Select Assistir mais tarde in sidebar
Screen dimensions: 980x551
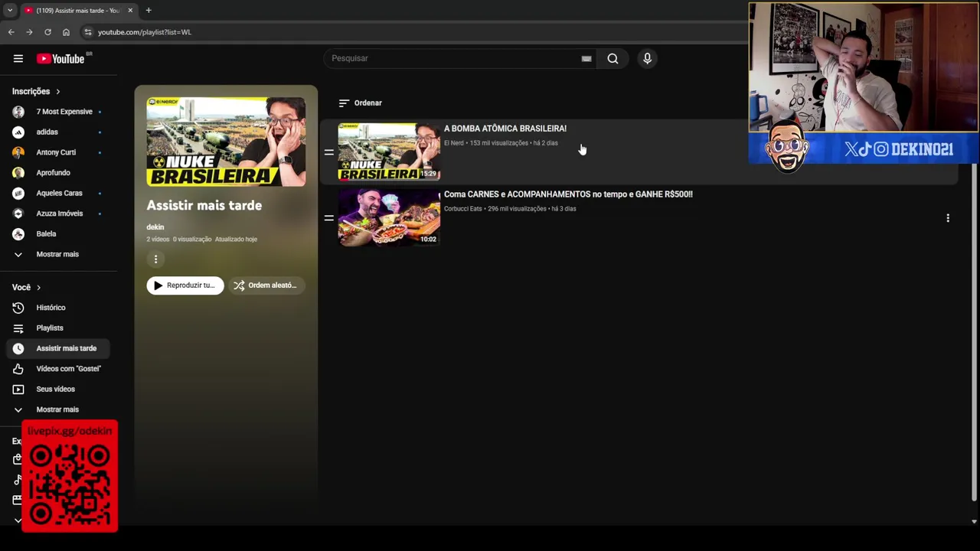[57, 348]
